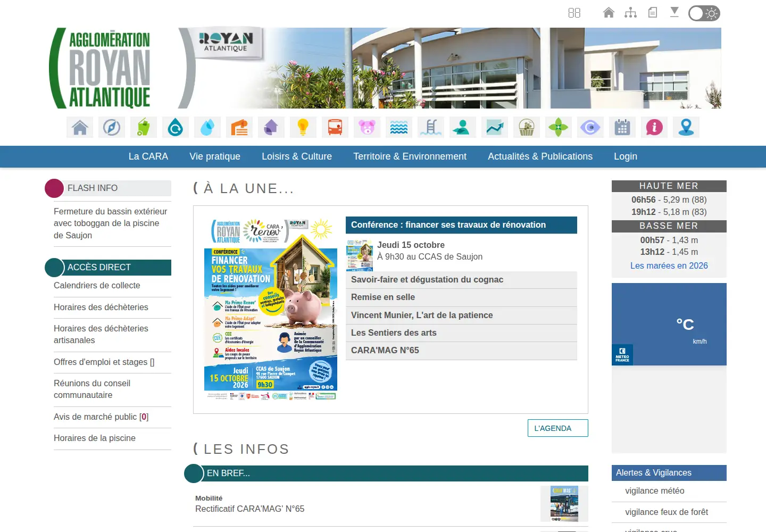Image resolution: width=766 pixels, height=532 pixels.
Task: Open Offres d'emploi et stages link
Action: [x=104, y=362]
